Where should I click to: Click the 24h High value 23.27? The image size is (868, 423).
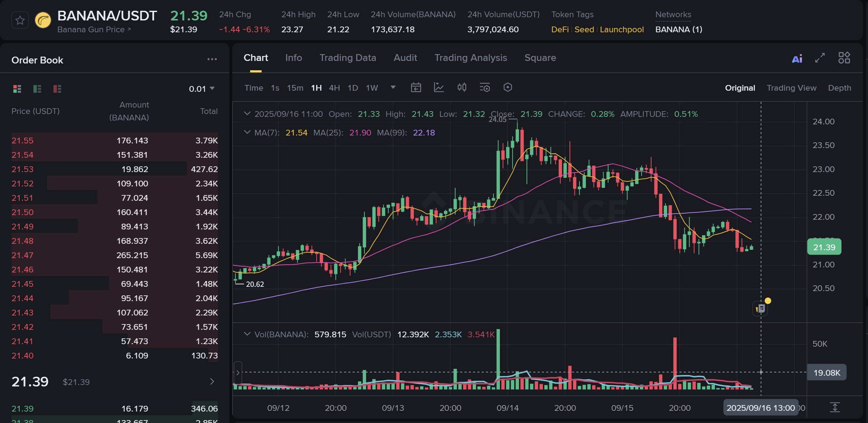tap(292, 29)
